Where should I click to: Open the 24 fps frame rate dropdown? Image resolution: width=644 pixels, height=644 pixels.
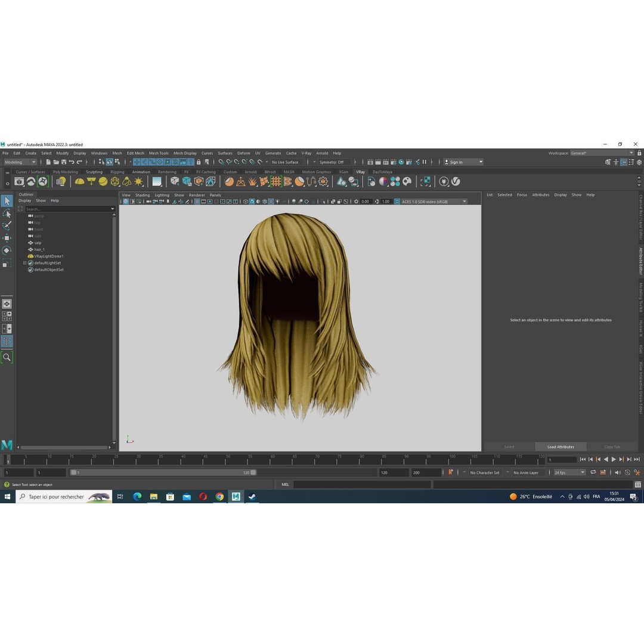click(x=569, y=473)
